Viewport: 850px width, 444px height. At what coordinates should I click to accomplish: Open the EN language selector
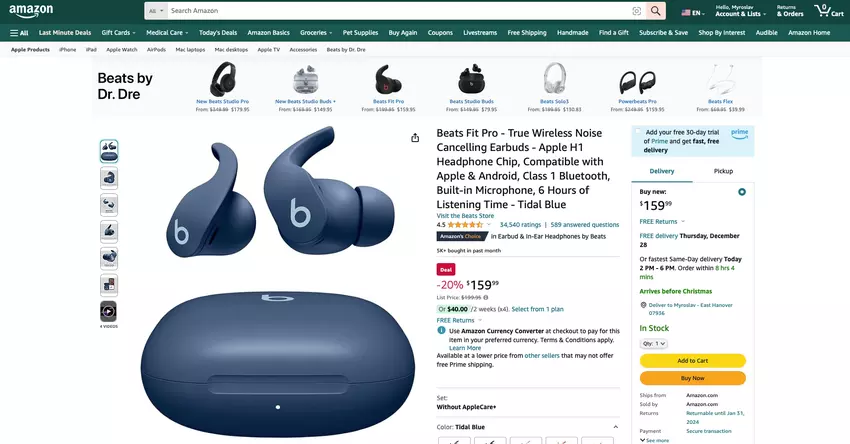coord(693,12)
